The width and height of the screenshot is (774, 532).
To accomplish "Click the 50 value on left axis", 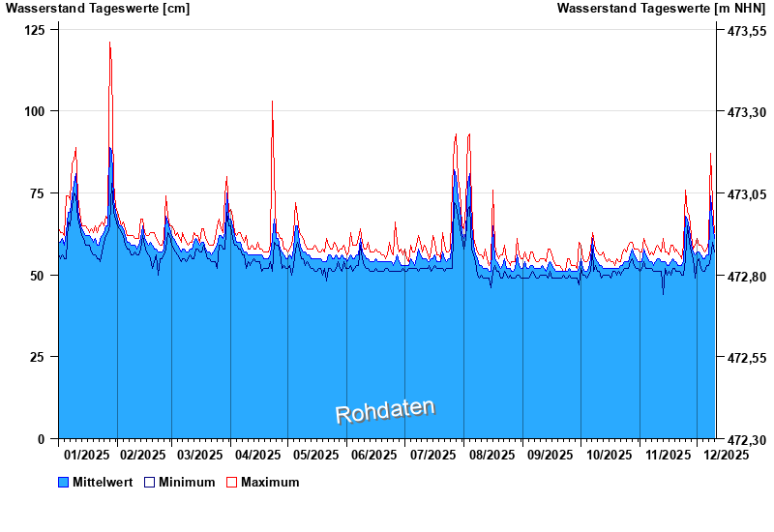I will [x=39, y=276].
